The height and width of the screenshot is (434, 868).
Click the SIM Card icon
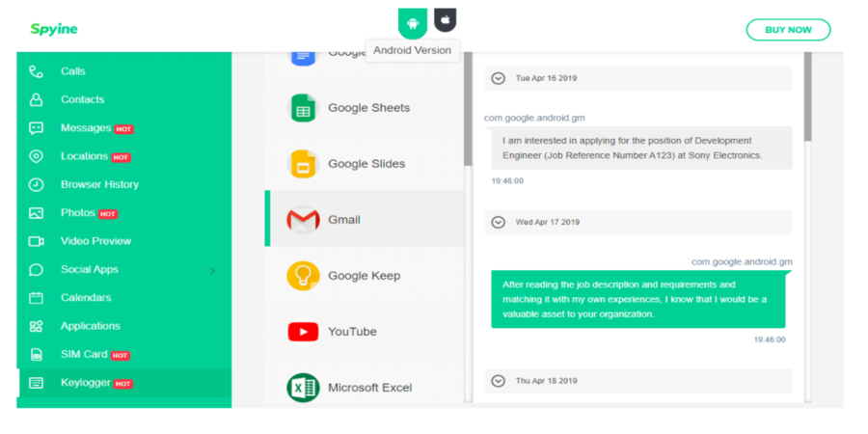[36, 355]
